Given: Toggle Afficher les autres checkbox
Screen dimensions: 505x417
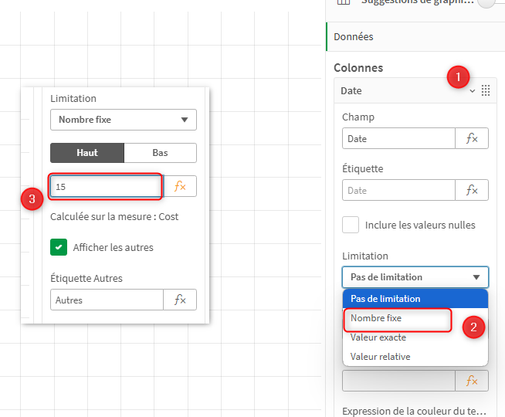Looking at the screenshot, I should pos(59,247).
